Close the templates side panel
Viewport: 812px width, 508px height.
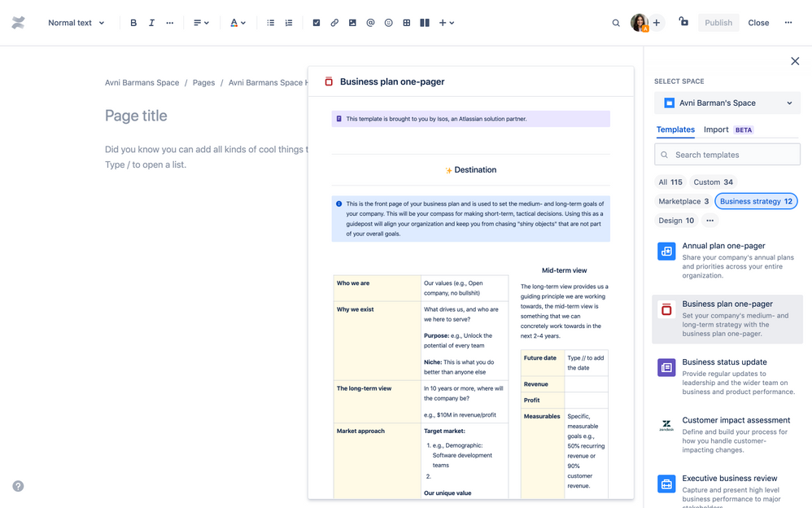point(795,61)
